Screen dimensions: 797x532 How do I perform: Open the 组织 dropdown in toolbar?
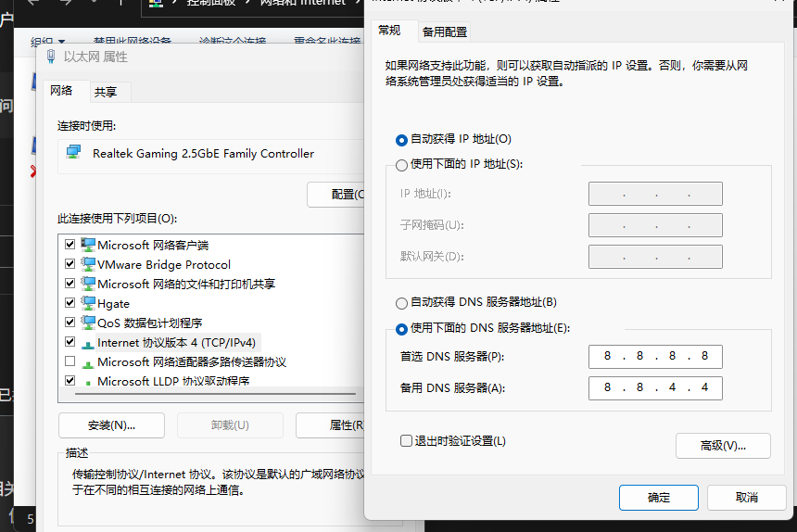(x=48, y=41)
